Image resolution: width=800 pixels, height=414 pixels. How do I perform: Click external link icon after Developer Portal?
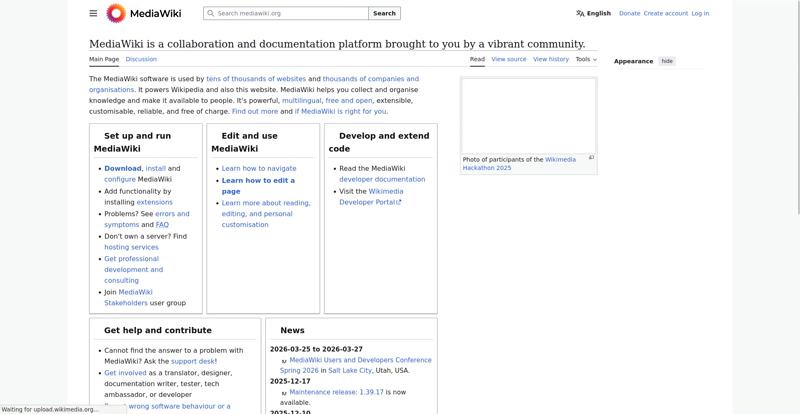coord(399,202)
